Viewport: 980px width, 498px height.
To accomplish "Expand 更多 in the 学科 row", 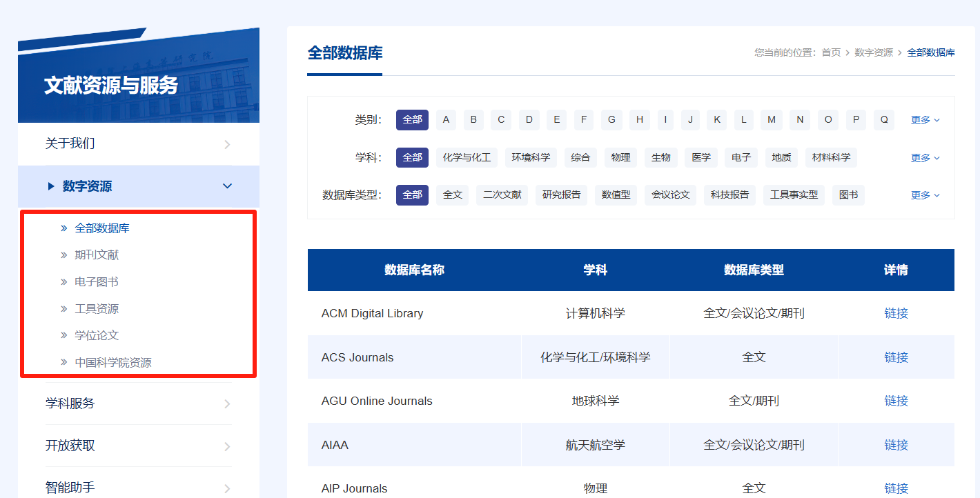I will (925, 158).
